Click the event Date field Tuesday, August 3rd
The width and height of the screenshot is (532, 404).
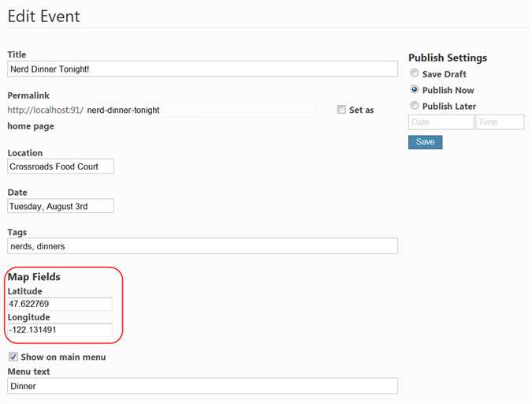coord(61,206)
